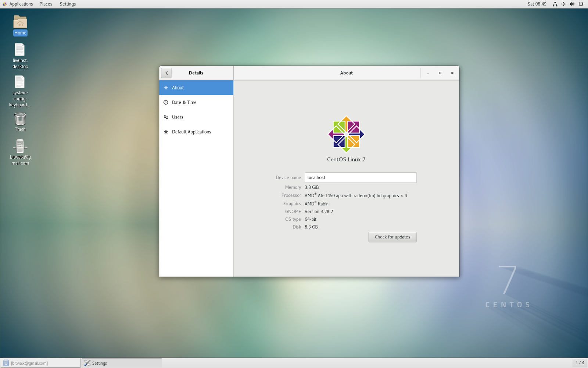The width and height of the screenshot is (588, 368).
Task: Click the power icon in top bar
Action: click(581, 4)
